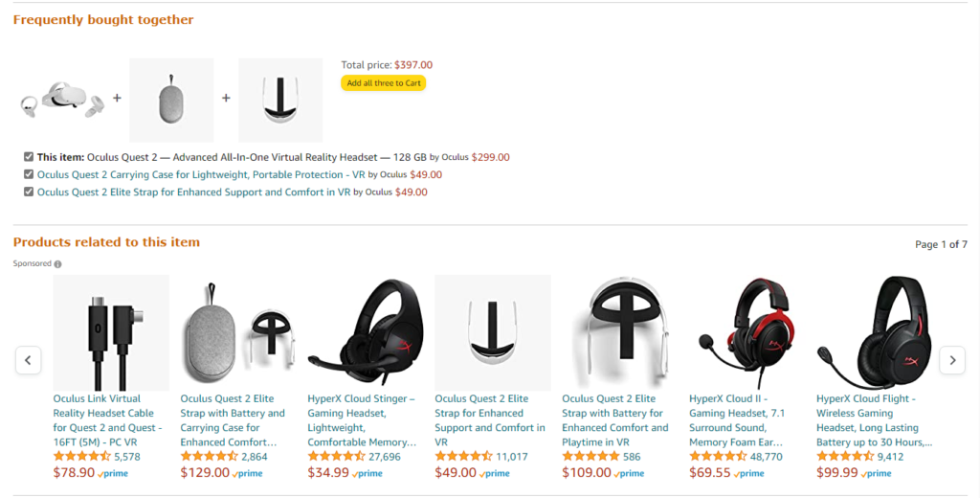Viewport: 980px width, 498px height.
Task: Open the carrying case image in bundle
Action: click(171, 101)
